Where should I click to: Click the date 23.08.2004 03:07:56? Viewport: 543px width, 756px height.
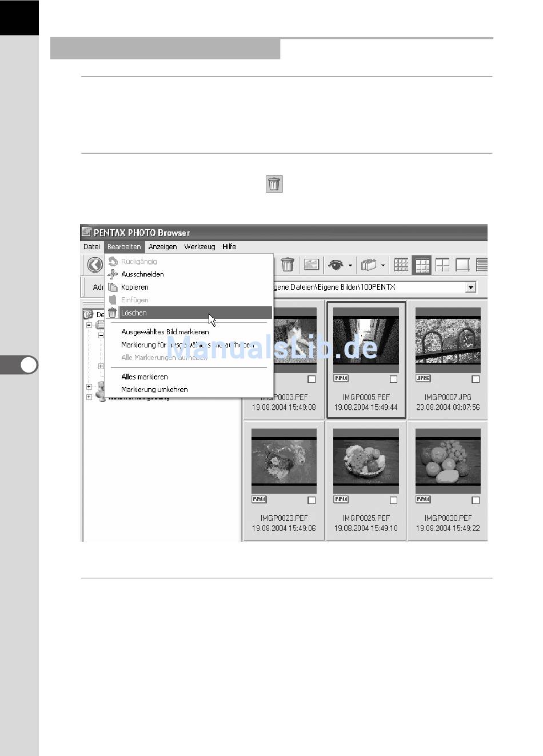click(x=448, y=407)
